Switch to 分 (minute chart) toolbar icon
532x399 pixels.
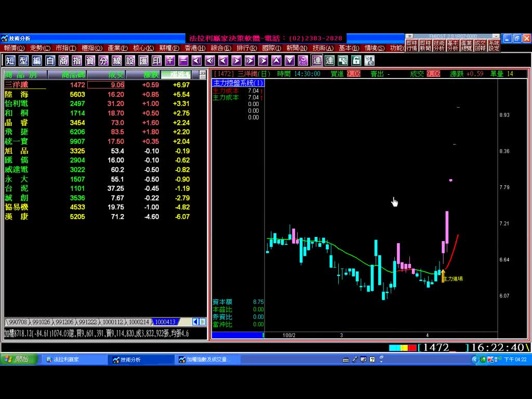coord(103,61)
